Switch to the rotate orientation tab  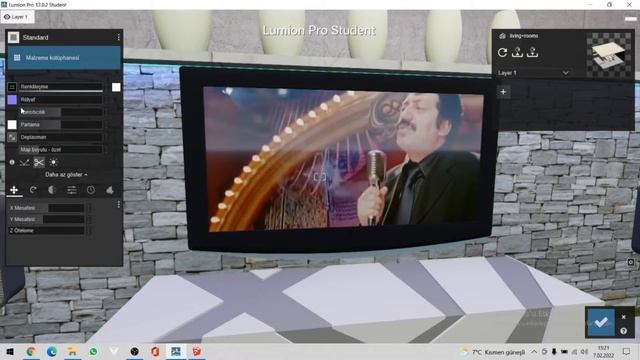(x=33, y=190)
